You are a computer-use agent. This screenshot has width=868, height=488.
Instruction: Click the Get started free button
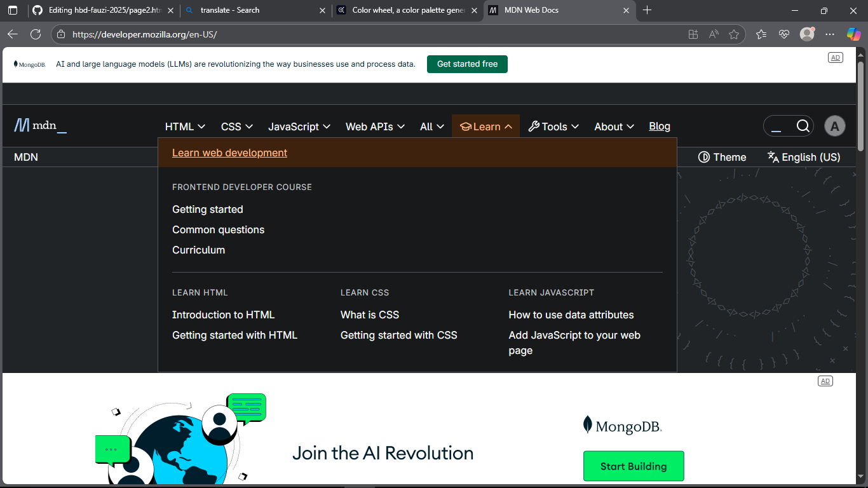467,64
